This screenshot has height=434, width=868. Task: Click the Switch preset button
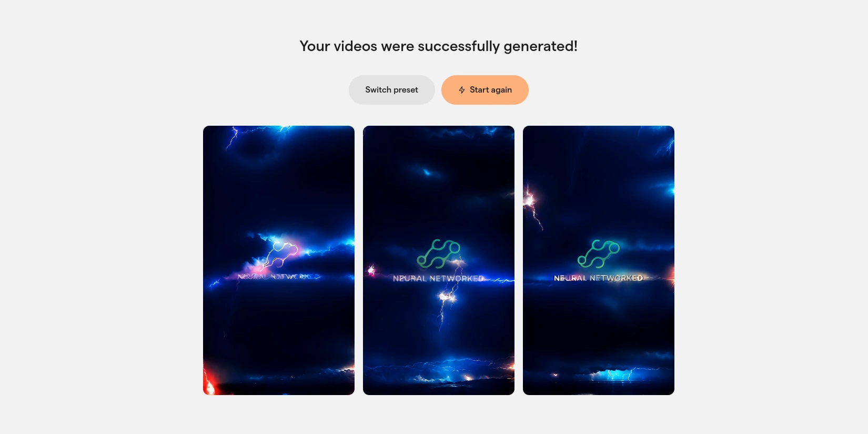click(392, 90)
